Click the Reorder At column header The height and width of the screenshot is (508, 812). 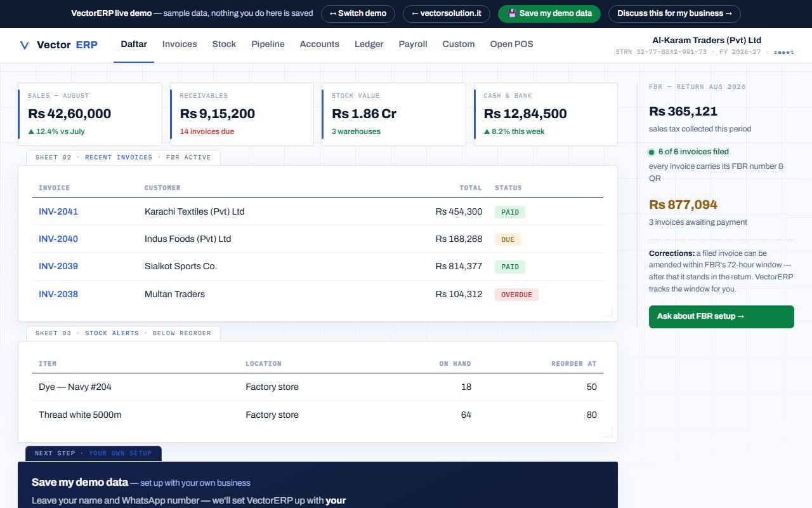[575, 364]
